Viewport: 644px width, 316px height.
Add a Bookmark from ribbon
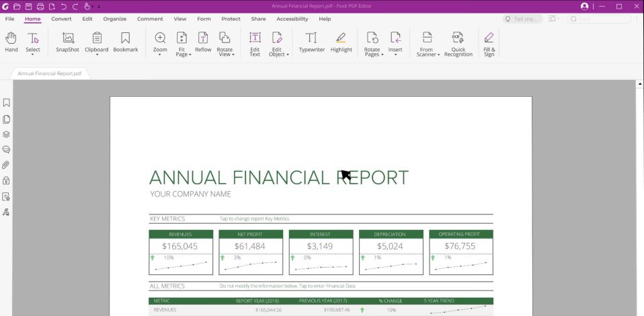125,42
